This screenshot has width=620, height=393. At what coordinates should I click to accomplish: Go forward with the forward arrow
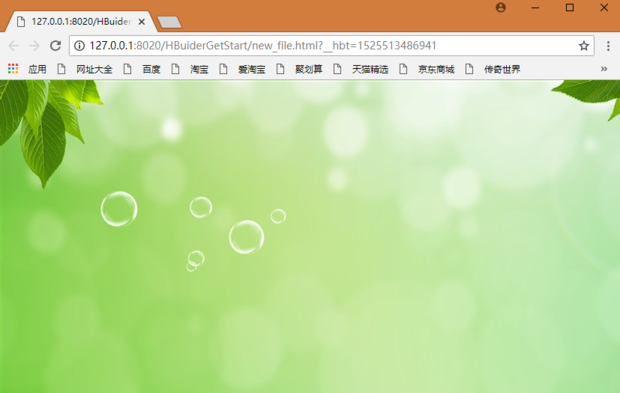pos(34,46)
